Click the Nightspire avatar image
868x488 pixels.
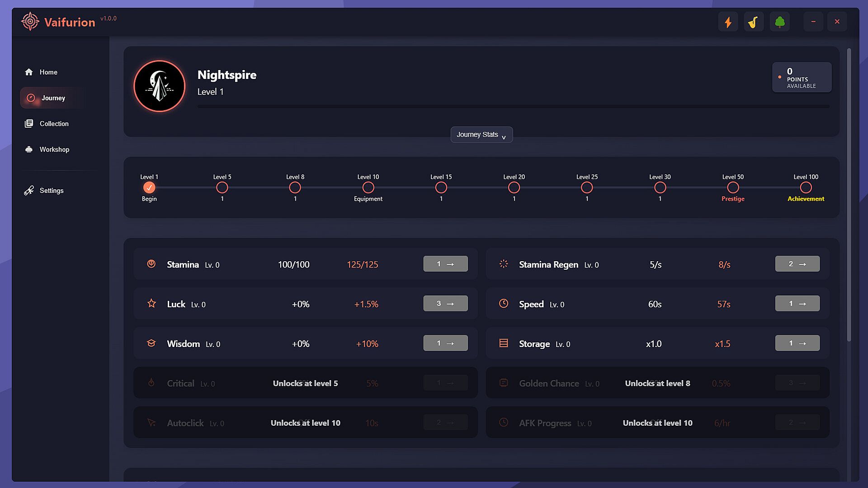coord(159,86)
